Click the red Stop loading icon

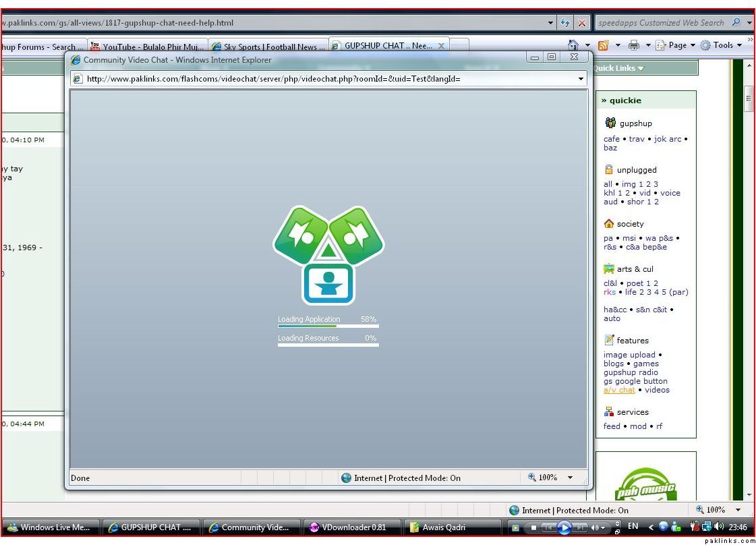click(x=582, y=22)
